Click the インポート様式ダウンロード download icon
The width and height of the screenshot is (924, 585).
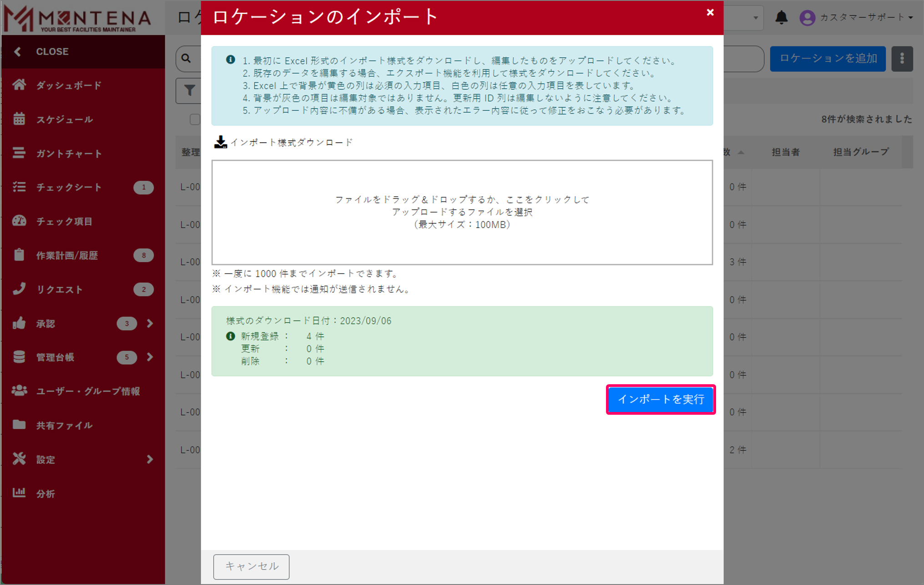[x=221, y=142]
